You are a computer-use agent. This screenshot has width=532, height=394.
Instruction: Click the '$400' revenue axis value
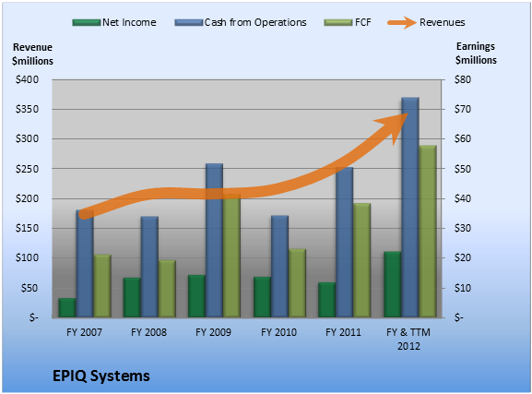click(27, 79)
